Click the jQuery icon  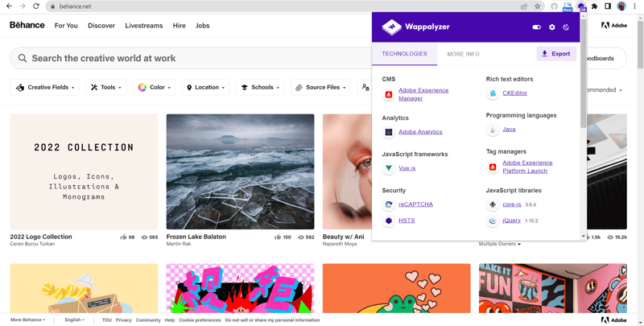pos(492,221)
